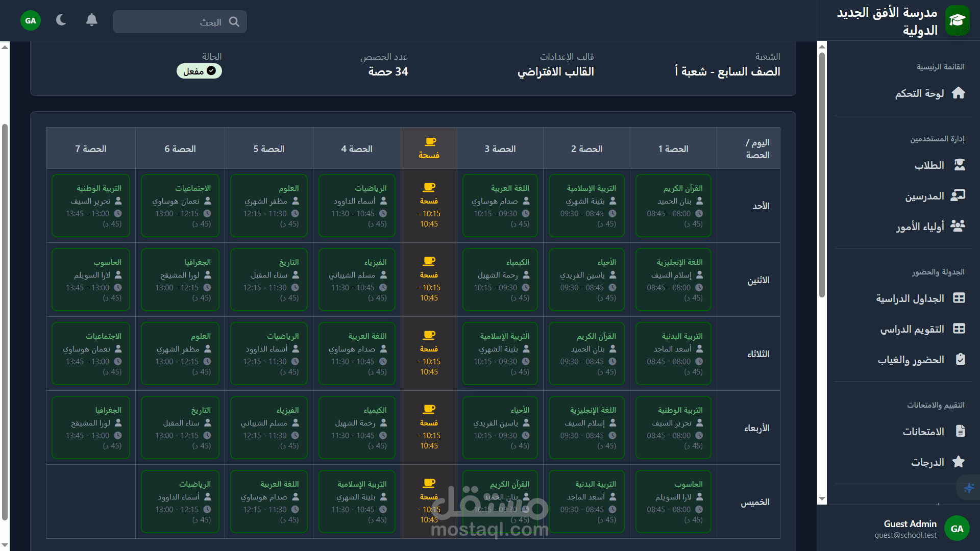Open الامتحانات exams document icon

pos(960,432)
